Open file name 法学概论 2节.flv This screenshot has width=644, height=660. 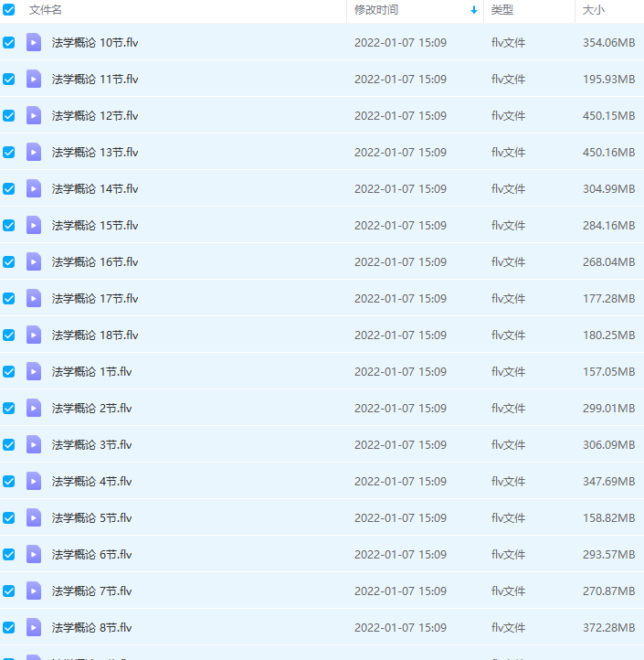[91, 409]
